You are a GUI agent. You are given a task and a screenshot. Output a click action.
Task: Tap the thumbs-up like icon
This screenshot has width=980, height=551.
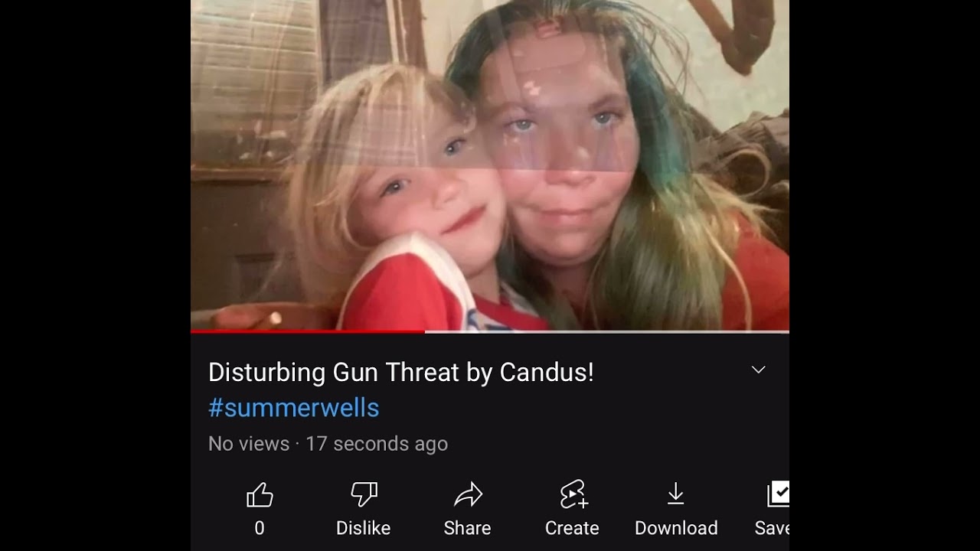(x=260, y=495)
